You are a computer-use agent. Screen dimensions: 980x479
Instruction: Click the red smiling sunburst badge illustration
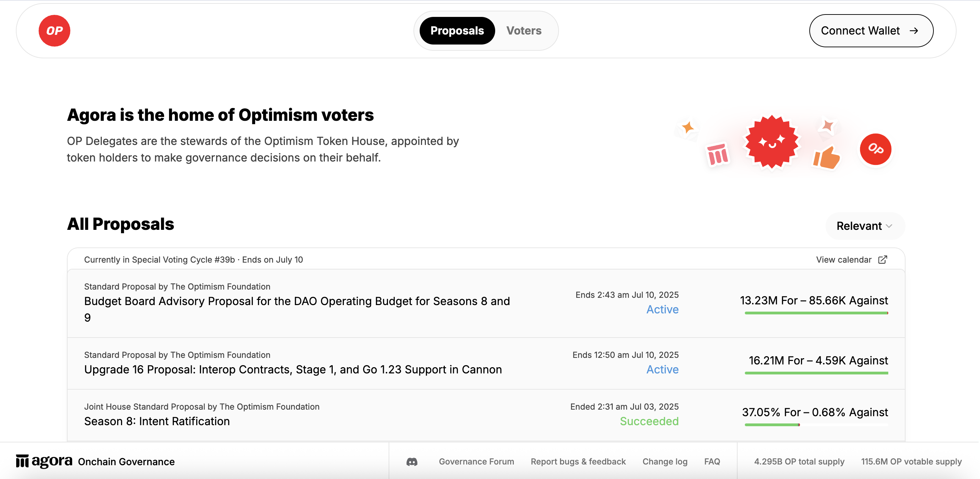(x=771, y=142)
